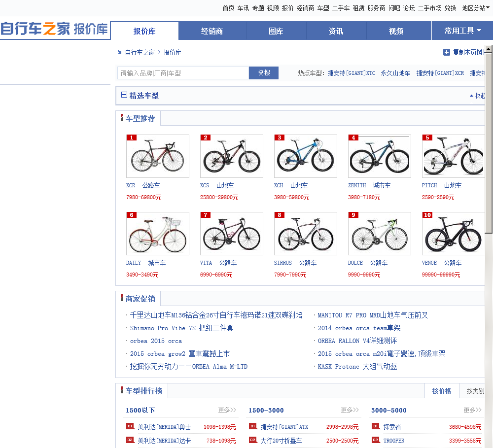
Task: Open the ZENITH city bike thumbnail
Action: click(x=379, y=156)
